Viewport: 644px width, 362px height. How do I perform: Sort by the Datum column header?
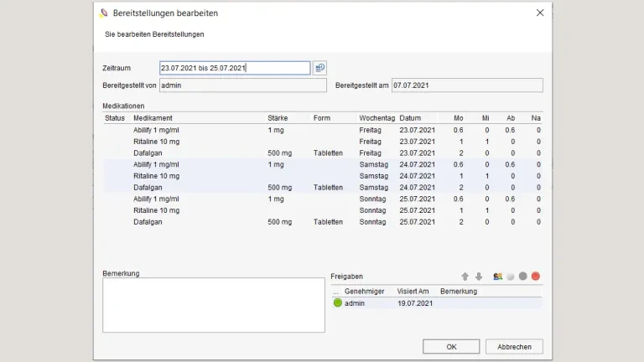coord(411,118)
